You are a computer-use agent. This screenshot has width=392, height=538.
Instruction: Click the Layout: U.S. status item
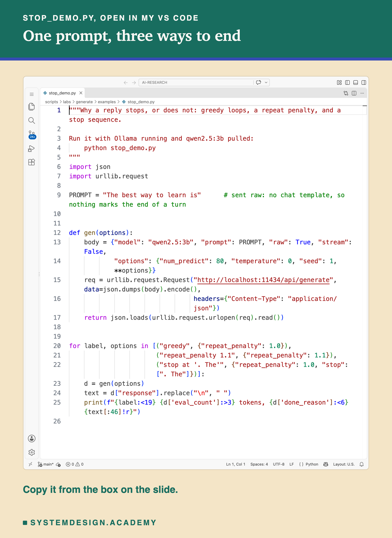[344, 464]
